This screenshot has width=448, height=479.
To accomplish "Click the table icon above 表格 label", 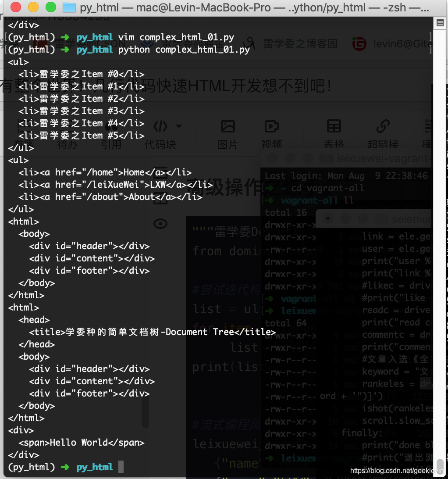I will pyautogui.click(x=334, y=126).
